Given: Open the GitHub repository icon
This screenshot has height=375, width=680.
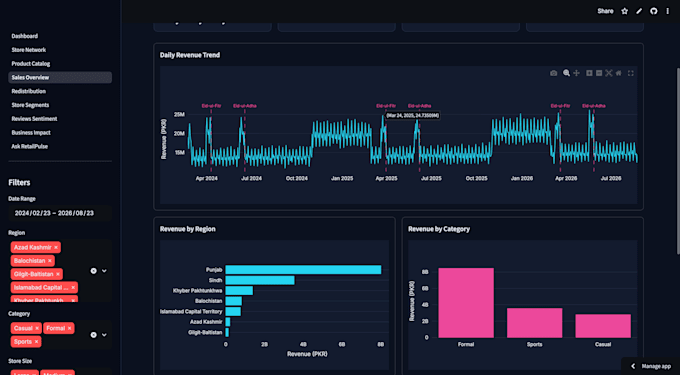Looking at the screenshot, I should (654, 11).
